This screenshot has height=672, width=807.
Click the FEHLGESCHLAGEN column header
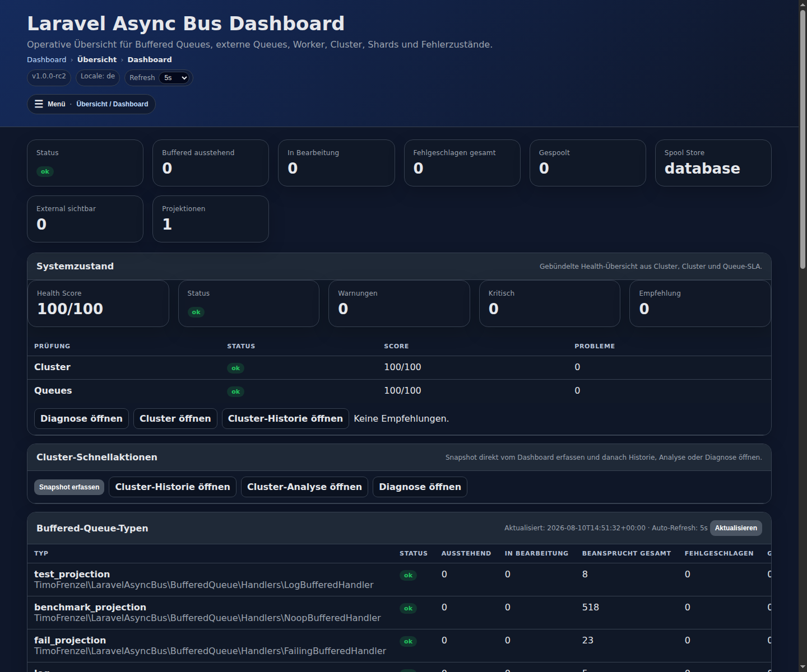click(719, 554)
